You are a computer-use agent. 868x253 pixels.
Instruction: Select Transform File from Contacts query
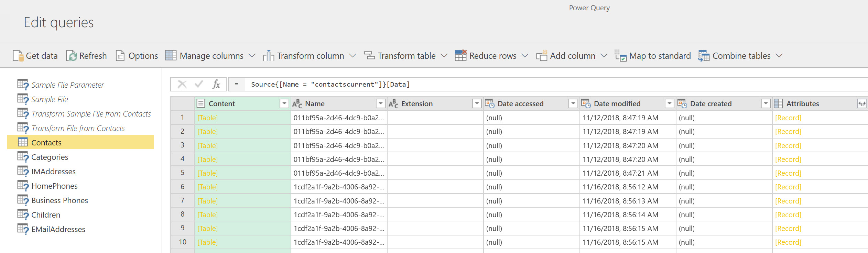pyautogui.click(x=81, y=128)
